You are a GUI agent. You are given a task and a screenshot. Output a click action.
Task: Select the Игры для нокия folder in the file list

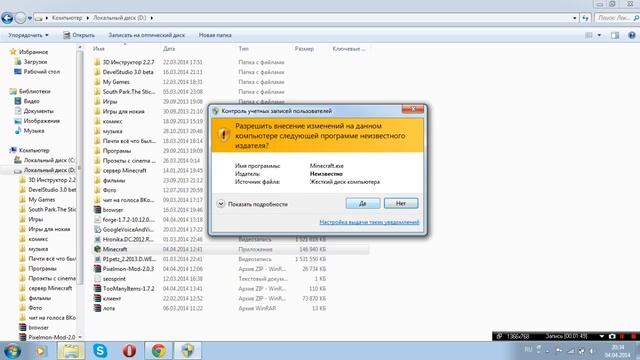point(123,111)
